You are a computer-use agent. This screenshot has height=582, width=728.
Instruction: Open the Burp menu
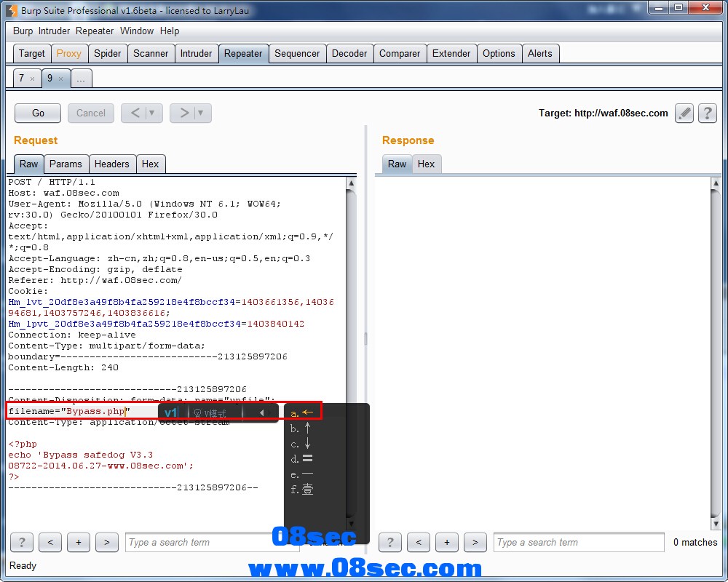(23, 31)
